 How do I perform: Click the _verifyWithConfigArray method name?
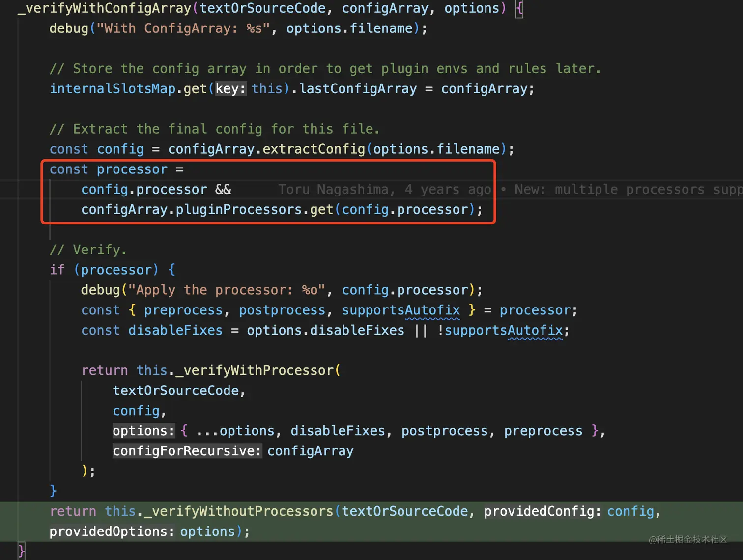click(105, 8)
